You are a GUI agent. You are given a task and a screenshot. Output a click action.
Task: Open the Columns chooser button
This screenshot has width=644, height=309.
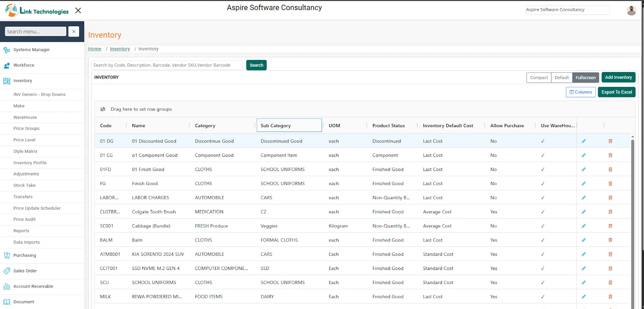(581, 92)
